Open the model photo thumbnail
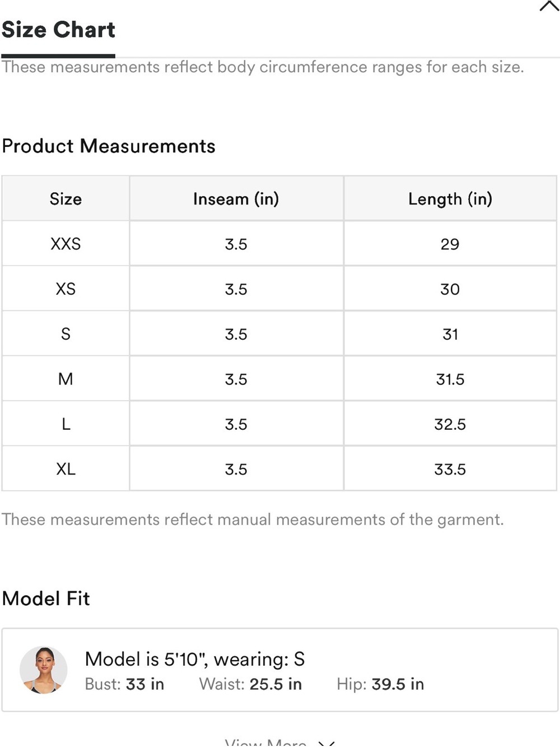Image resolution: width=560 pixels, height=747 pixels. [x=43, y=670]
